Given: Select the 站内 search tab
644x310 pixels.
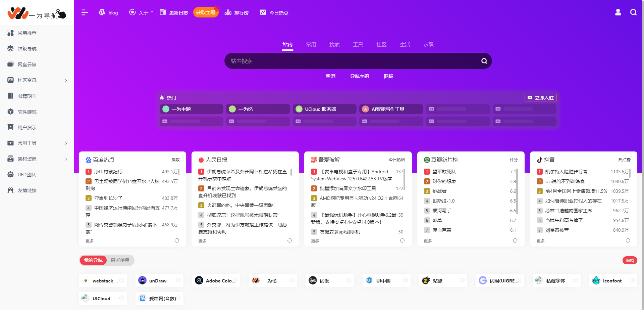Looking at the screenshot, I should [287, 45].
